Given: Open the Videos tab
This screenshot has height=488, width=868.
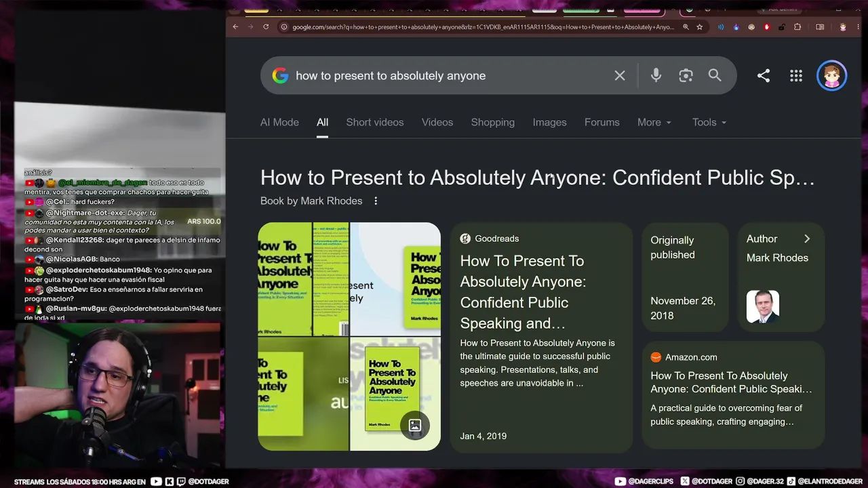Looking at the screenshot, I should 437,122.
